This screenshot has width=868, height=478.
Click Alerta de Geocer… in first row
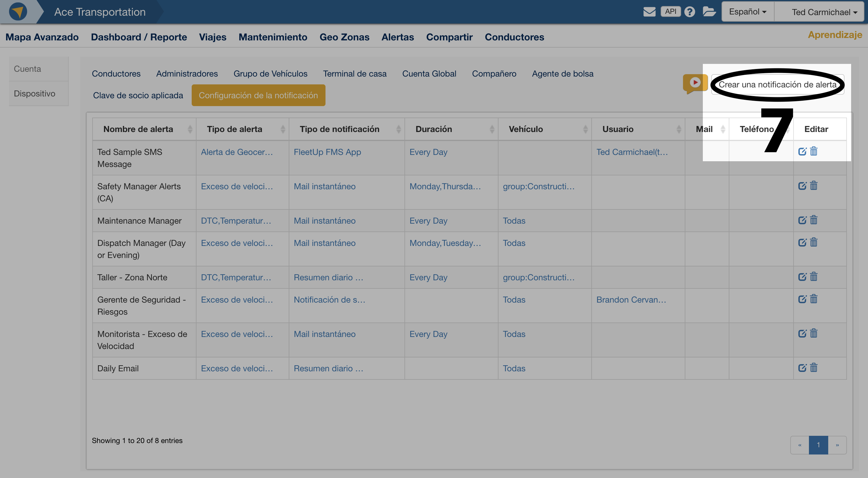tap(237, 152)
